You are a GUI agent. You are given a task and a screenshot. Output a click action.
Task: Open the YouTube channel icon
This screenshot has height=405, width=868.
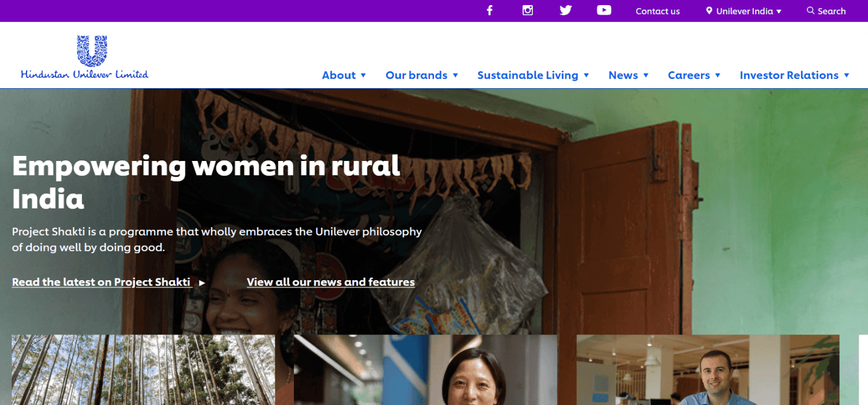tap(604, 11)
